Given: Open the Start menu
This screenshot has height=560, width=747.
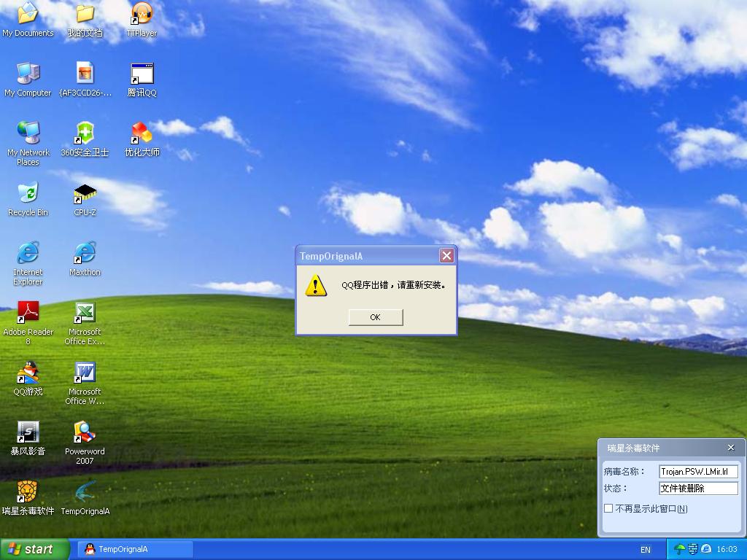Looking at the screenshot, I should (35, 550).
